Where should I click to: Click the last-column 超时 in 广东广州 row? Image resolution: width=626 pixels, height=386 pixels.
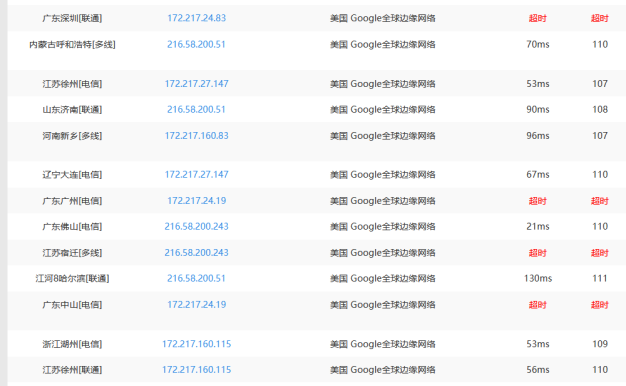pos(600,201)
